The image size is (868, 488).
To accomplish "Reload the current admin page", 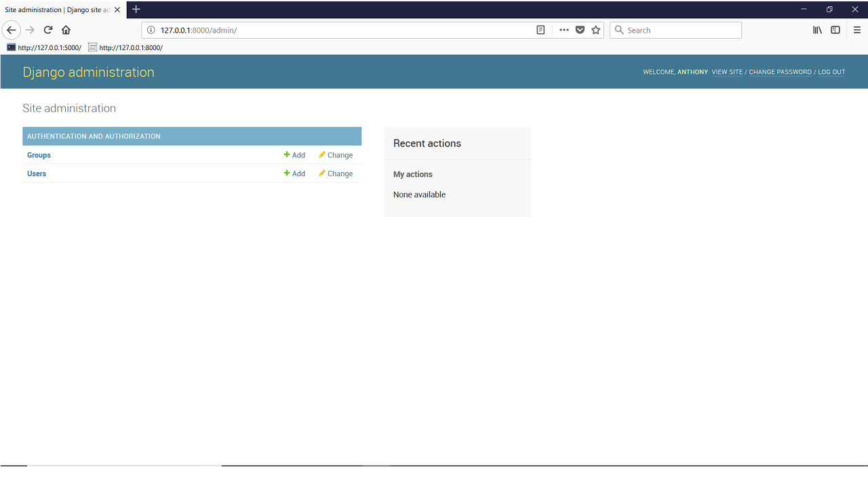I will [x=48, y=30].
